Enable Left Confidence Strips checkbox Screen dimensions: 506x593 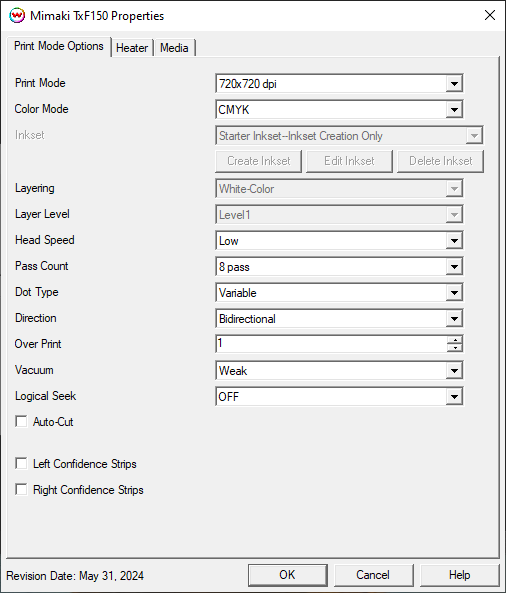(21, 463)
